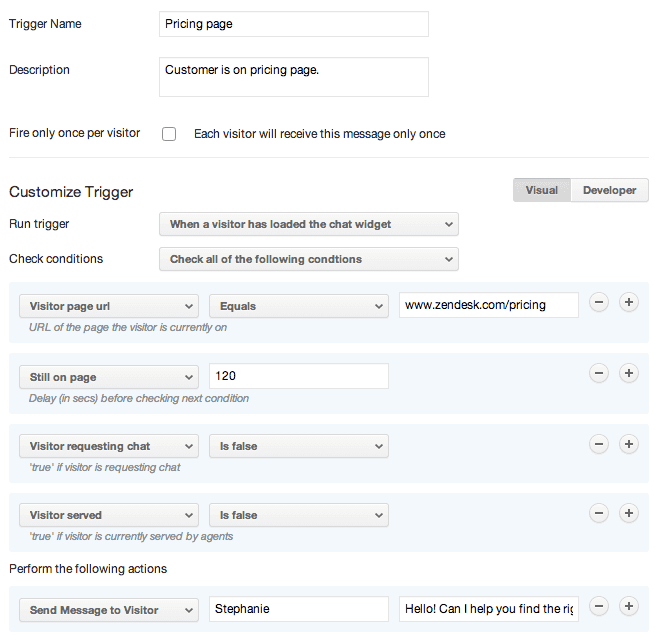Select the Visual view tab
656x642 pixels.
(541, 190)
